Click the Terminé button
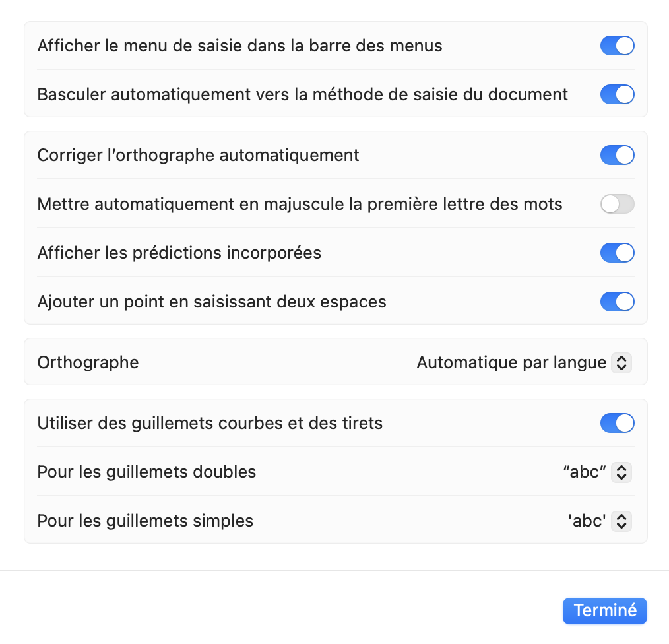This screenshot has width=669, height=644. click(x=604, y=610)
